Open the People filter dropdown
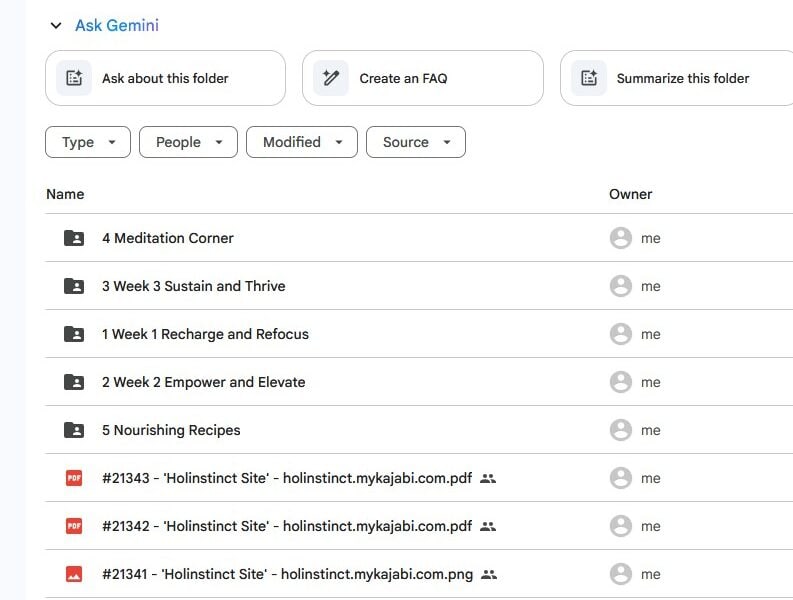Image resolution: width=793 pixels, height=600 pixels. (188, 142)
